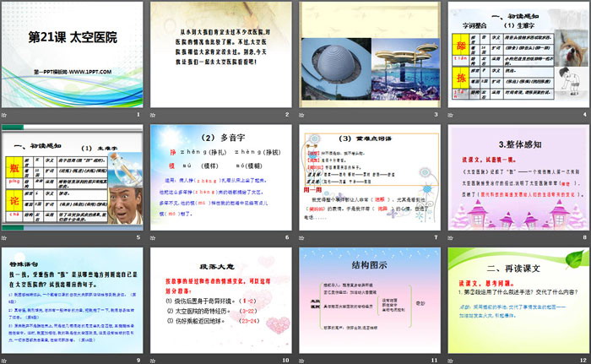This screenshot has width=591, height=364.
Task: Play the animation icon under slide 4
Action: click(x=451, y=114)
